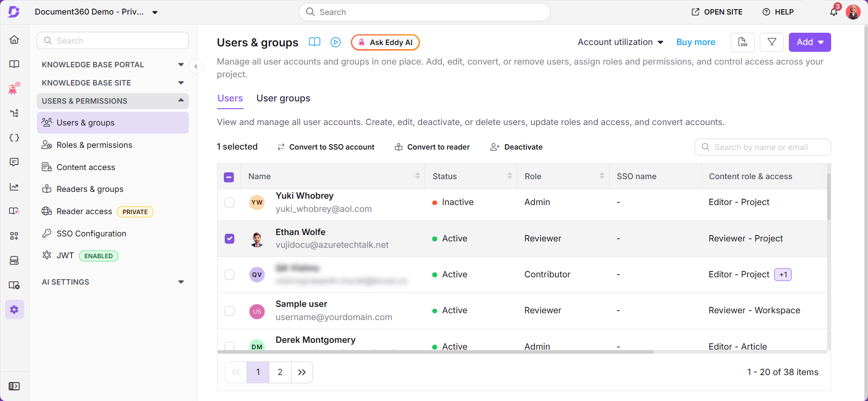Check the QV contributor row checkbox
Viewport: 868px width, 401px height.
(229, 275)
